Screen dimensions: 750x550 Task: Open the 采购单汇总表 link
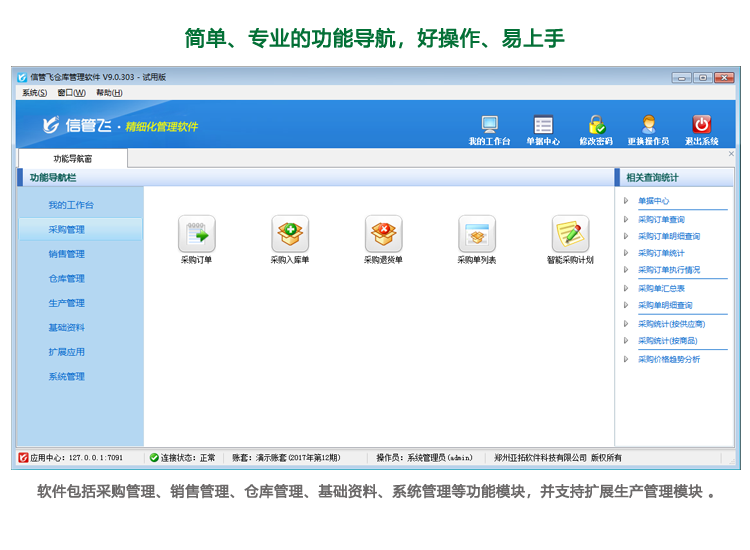point(661,288)
